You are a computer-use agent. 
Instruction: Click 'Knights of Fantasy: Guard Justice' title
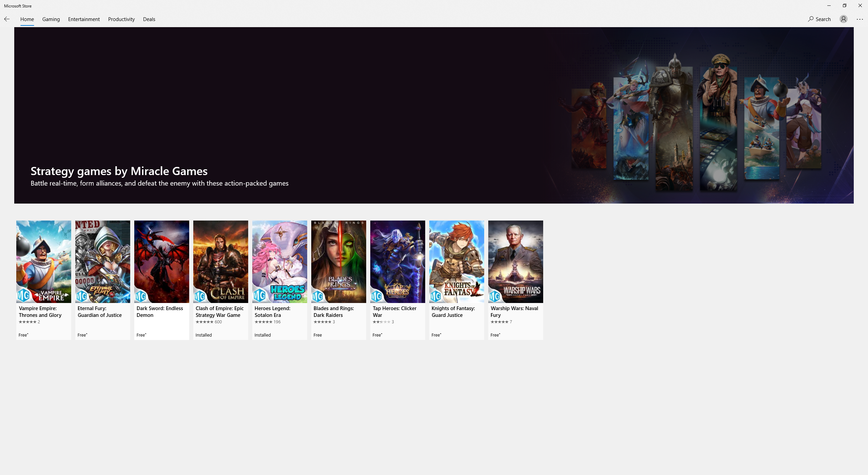(453, 311)
